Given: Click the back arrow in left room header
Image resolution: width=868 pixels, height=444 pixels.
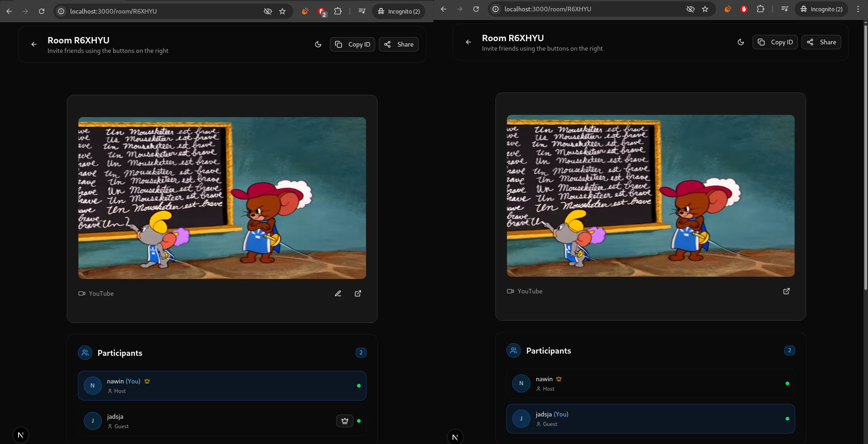Looking at the screenshot, I should [x=34, y=44].
